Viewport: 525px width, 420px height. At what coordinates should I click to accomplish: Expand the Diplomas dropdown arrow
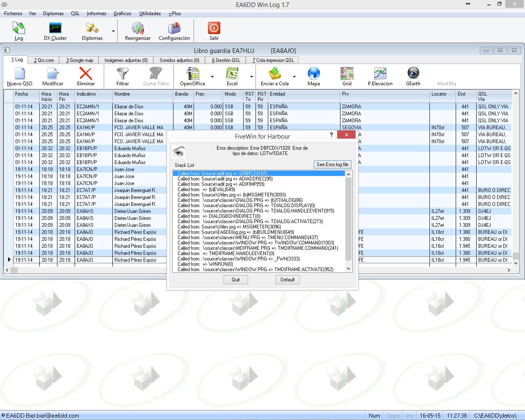113,31
